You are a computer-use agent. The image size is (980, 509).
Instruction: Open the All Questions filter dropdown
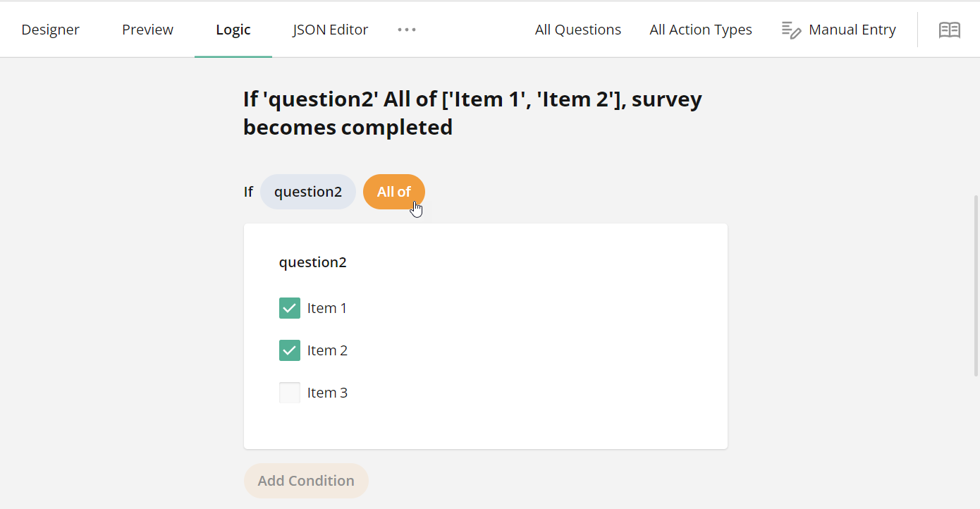577,30
